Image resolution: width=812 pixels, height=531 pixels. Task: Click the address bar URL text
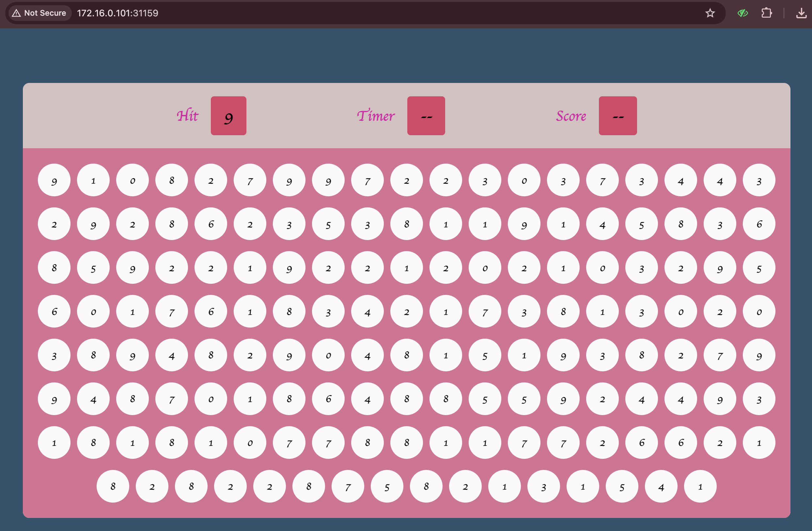[117, 13]
